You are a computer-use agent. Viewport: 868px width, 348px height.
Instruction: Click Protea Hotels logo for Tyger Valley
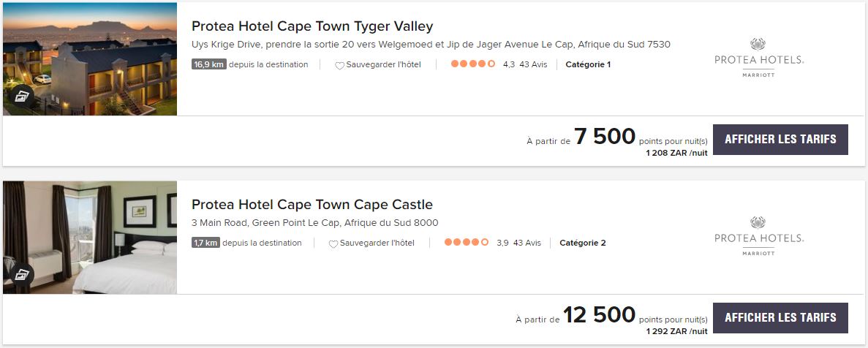click(759, 58)
